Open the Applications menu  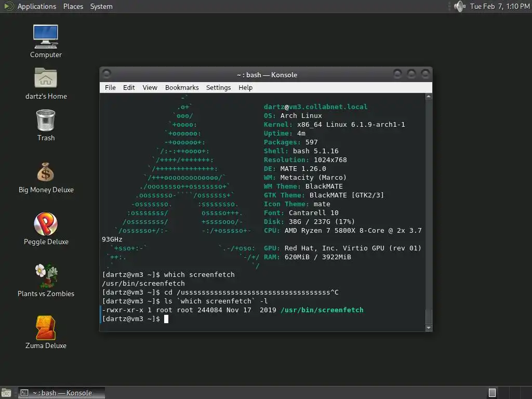(x=37, y=6)
